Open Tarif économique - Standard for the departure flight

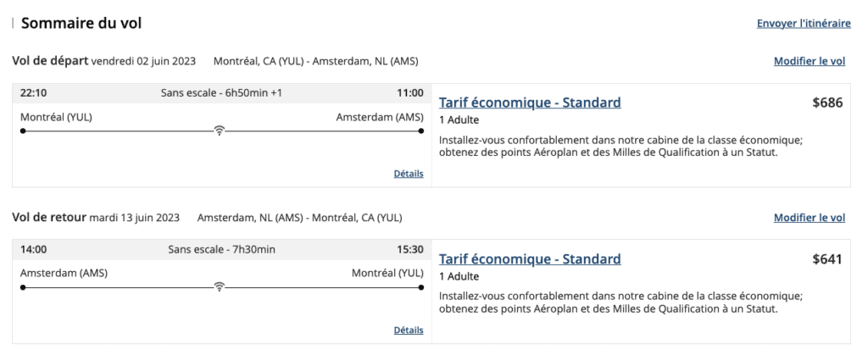(530, 103)
